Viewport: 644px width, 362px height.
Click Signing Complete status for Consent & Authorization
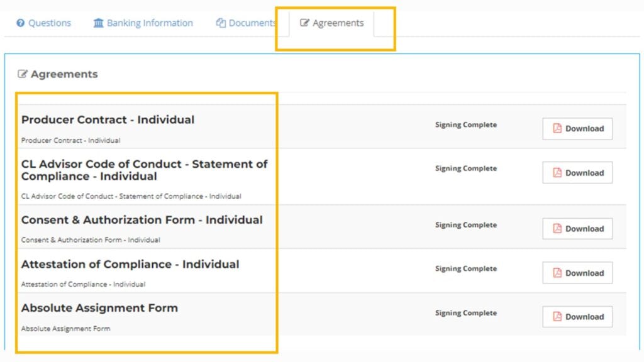coord(465,225)
